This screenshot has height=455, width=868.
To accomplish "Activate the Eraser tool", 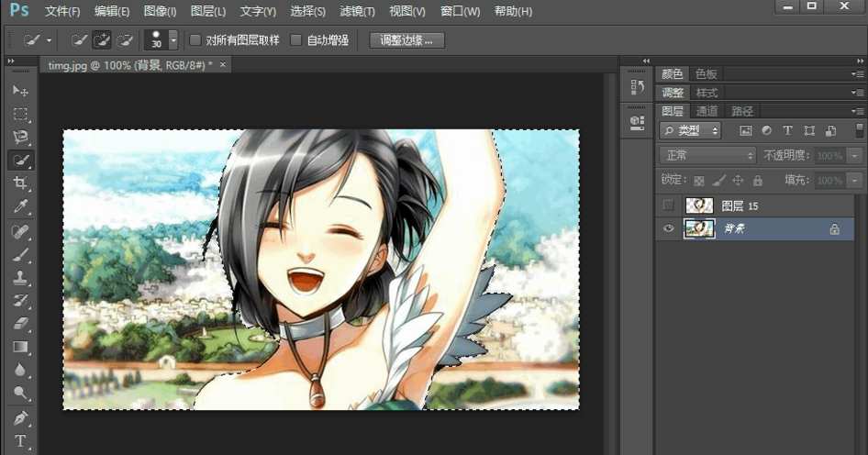I will point(20,324).
